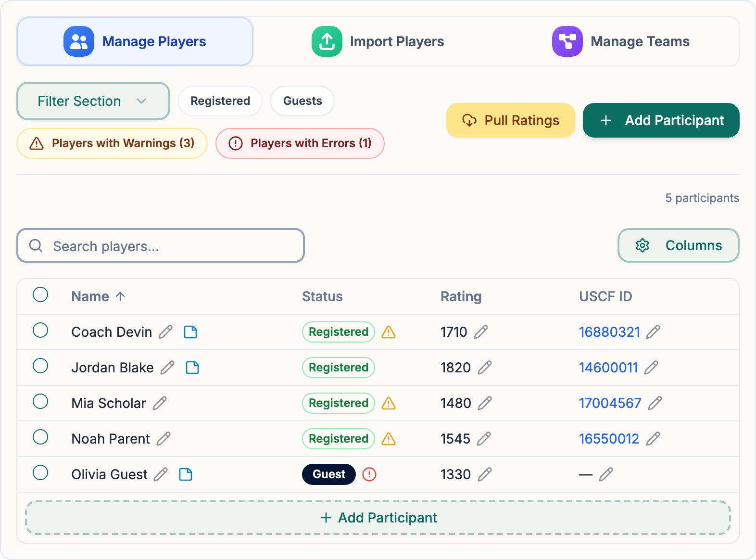The image size is (756, 560).
Task: Toggle the select-all players circle in header
Action: [40, 294]
